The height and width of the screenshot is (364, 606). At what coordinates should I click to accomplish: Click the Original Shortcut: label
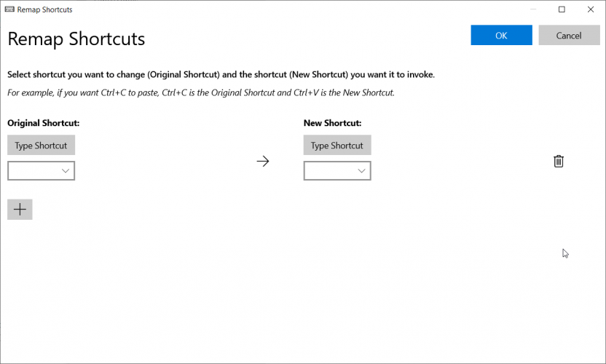pyautogui.click(x=43, y=123)
